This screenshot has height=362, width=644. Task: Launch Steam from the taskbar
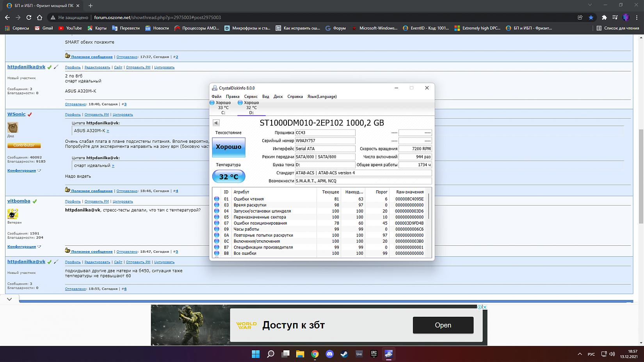344,354
